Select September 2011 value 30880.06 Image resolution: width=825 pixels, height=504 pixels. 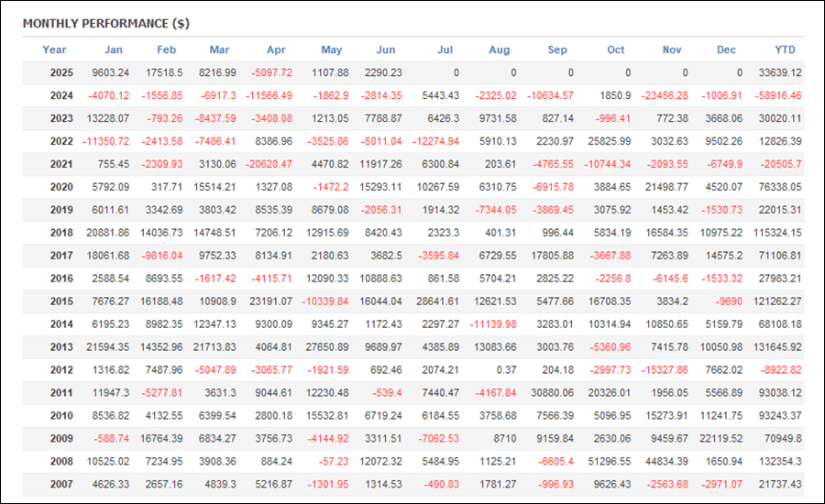point(552,393)
